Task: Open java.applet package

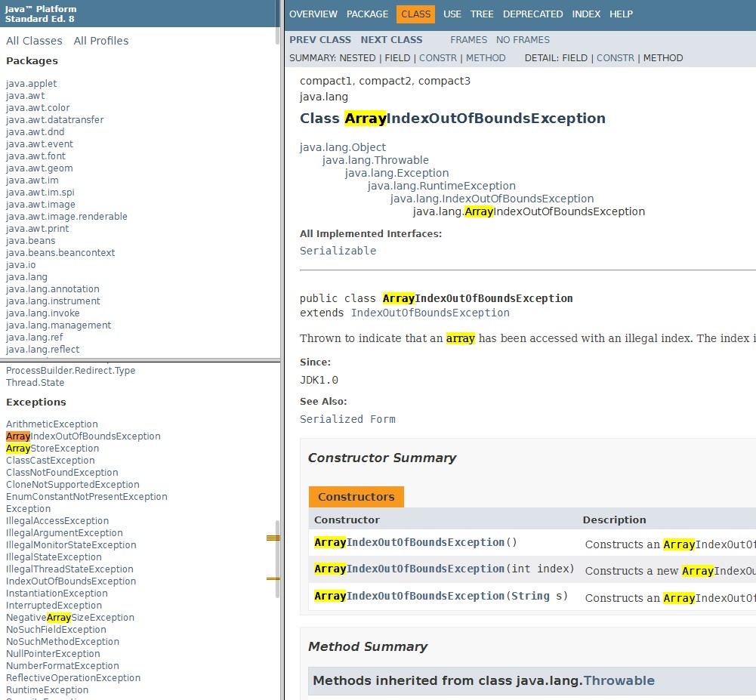Action: [x=31, y=83]
